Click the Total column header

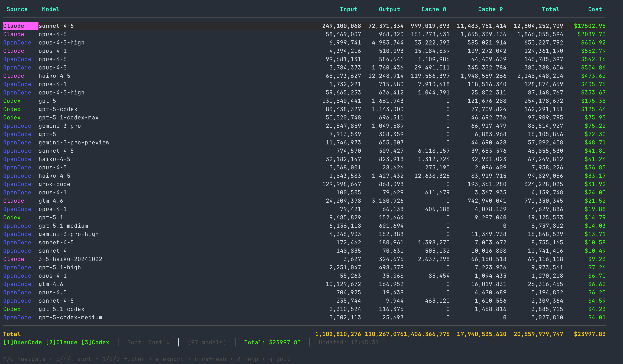[x=550, y=9]
